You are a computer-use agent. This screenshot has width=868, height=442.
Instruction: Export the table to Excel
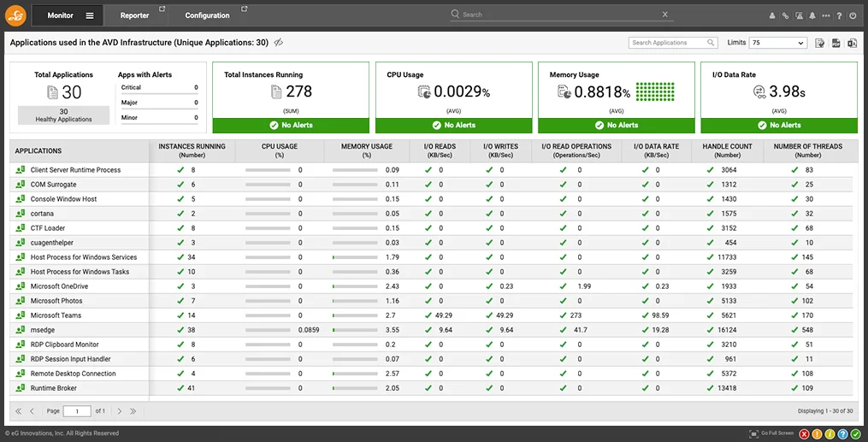point(852,43)
